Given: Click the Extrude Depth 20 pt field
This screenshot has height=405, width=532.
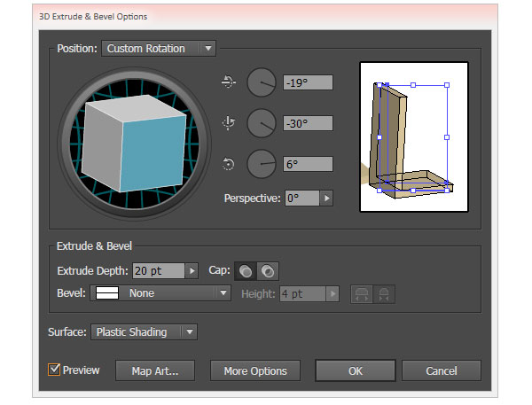Looking at the screenshot, I should (x=159, y=271).
